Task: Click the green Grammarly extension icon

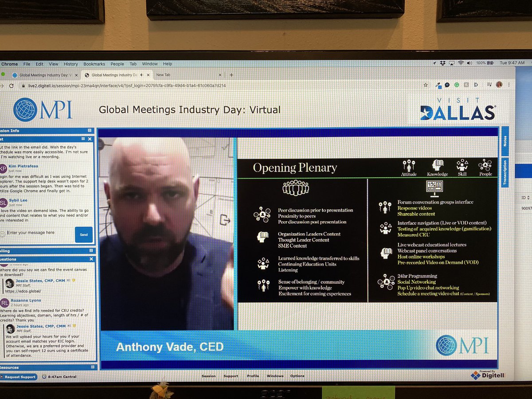Action: coord(457,85)
